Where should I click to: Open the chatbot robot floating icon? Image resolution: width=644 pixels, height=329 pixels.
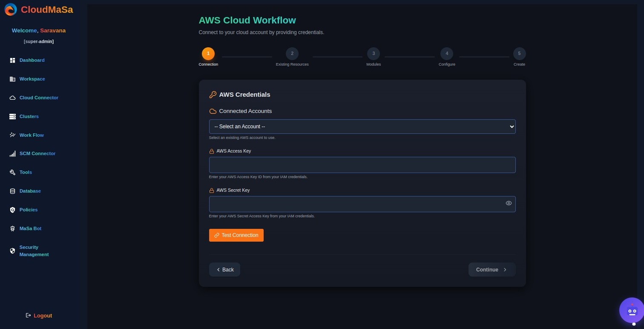coord(632,311)
